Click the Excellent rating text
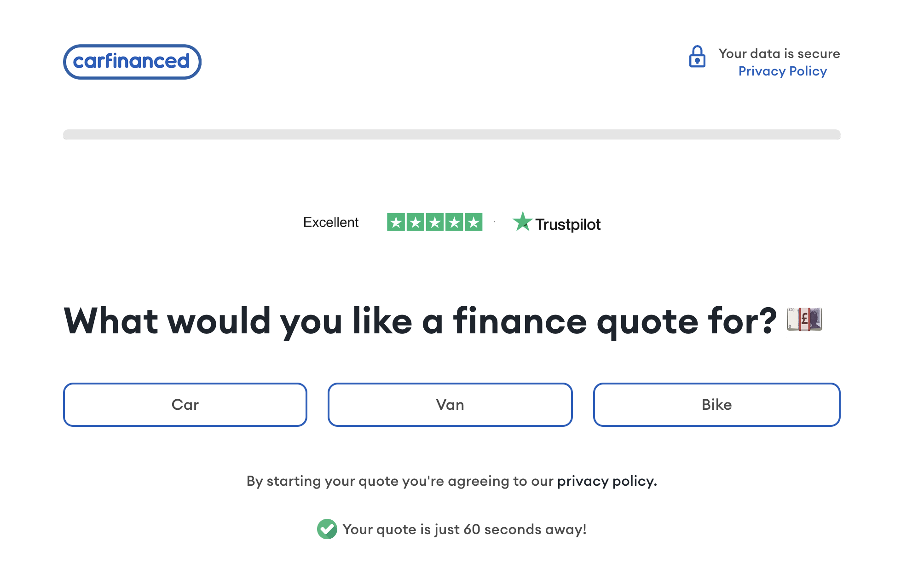This screenshot has height=582, width=924. [331, 222]
